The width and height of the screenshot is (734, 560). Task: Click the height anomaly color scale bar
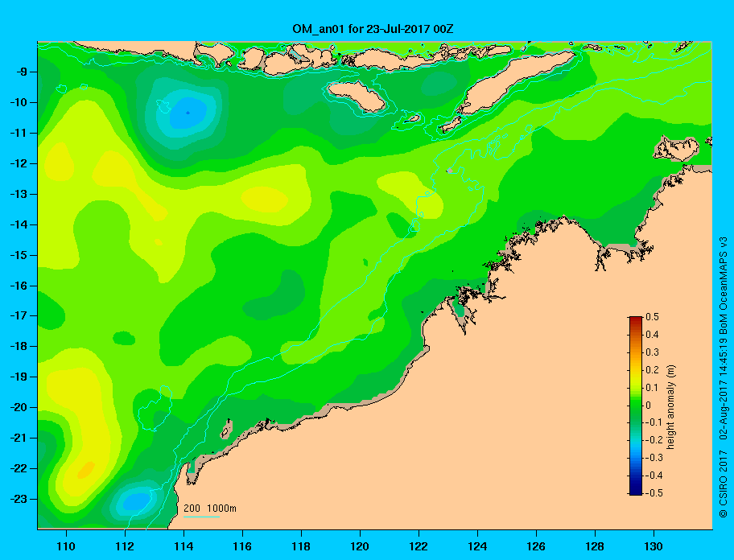coord(636,406)
